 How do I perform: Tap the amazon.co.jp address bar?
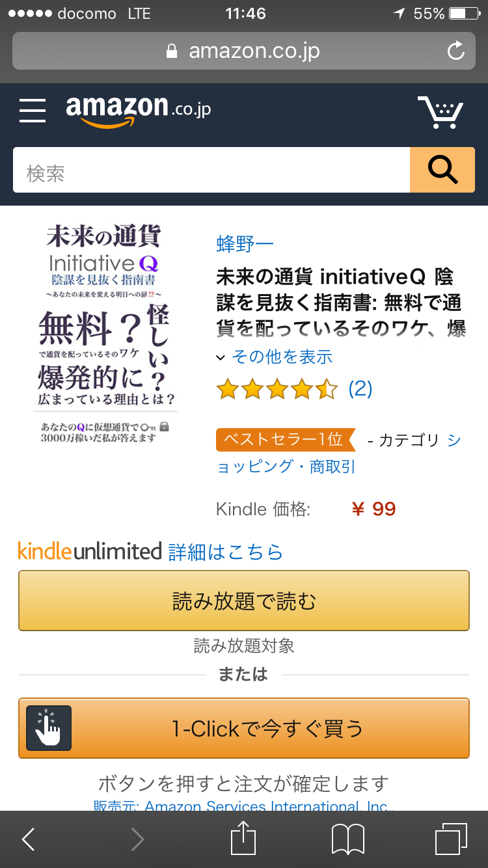pyautogui.click(x=244, y=51)
